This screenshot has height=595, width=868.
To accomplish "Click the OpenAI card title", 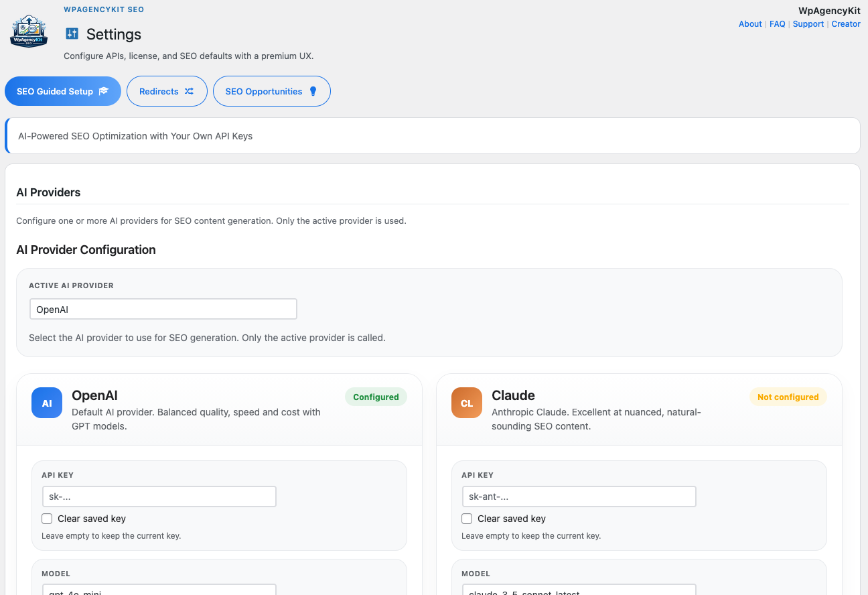I will click(94, 395).
